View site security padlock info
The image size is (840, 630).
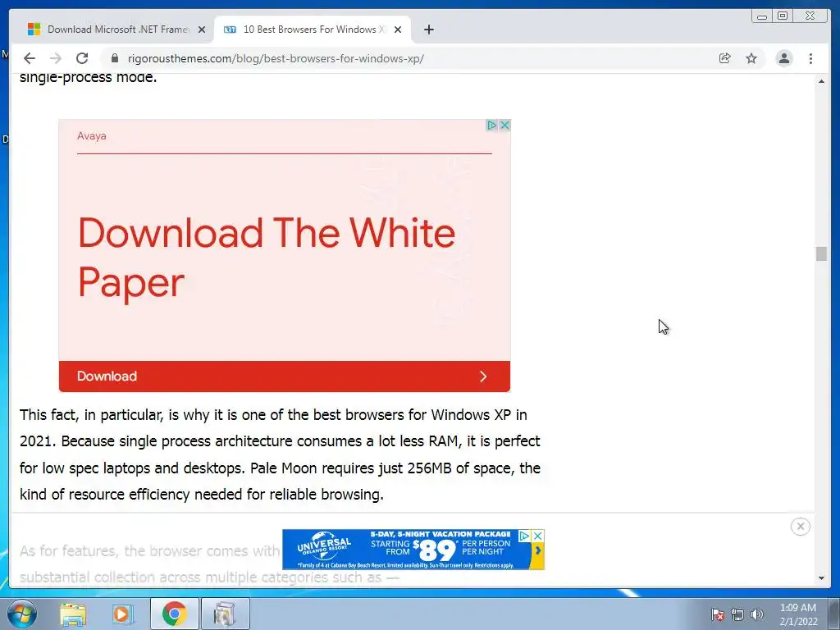[114, 58]
